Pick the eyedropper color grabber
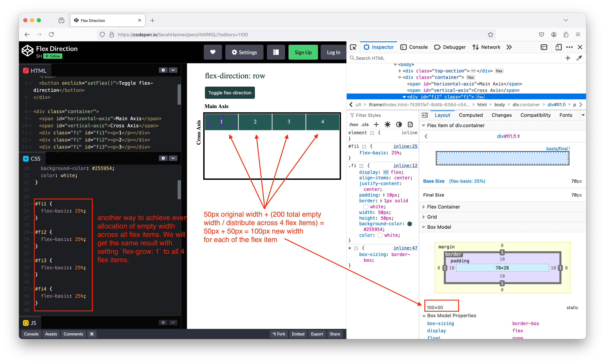This screenshot has width=605, height=364. pyautogui.click(x=579, y=58)
